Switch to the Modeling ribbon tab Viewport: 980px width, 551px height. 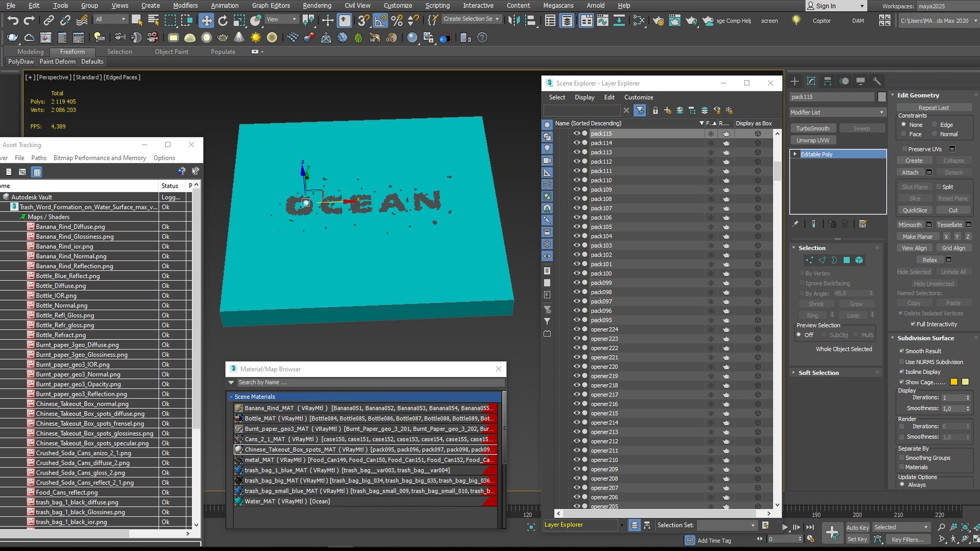pyautogui.click(x=30, y=52)
